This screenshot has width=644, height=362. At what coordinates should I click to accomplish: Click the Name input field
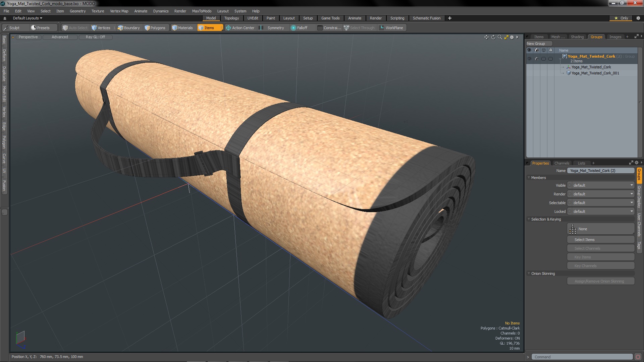[x=600, y=171]
